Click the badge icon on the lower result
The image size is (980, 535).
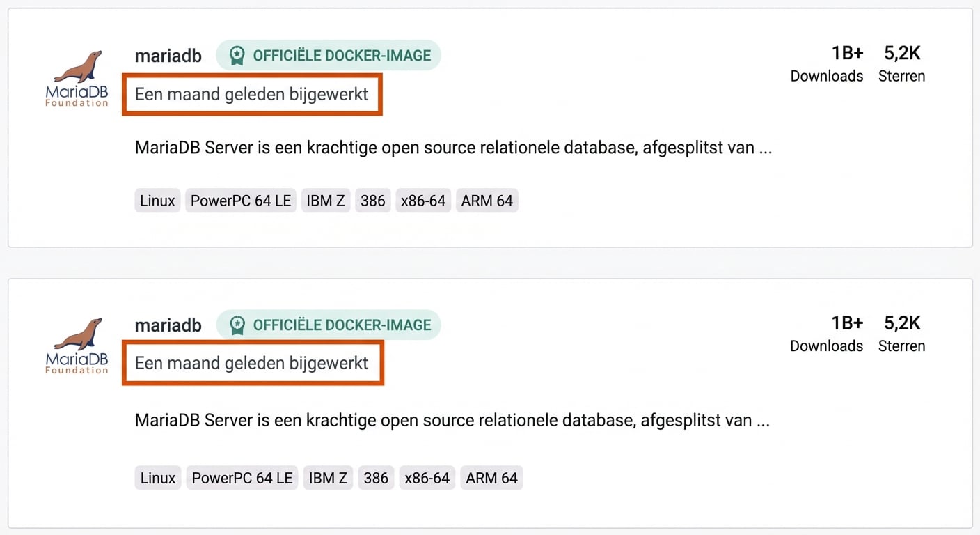[237, 325]
